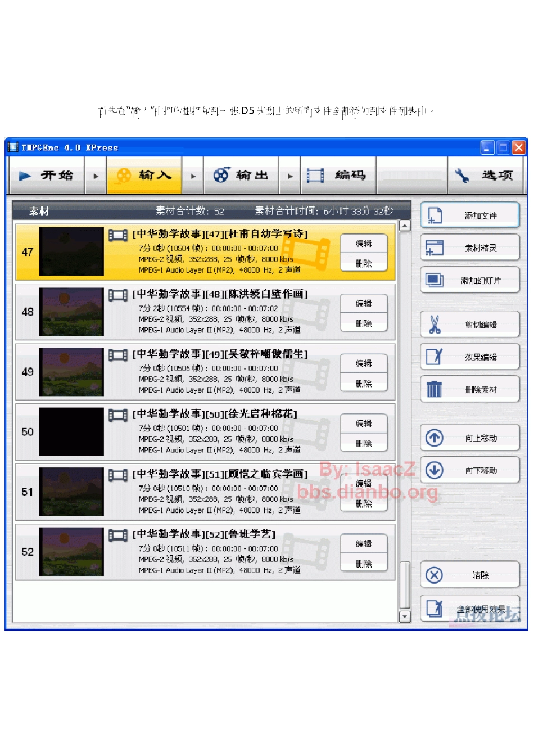
Task: Click the clip list scrollbar thumb
Action: pyautogui.click(x=405, y=586)
